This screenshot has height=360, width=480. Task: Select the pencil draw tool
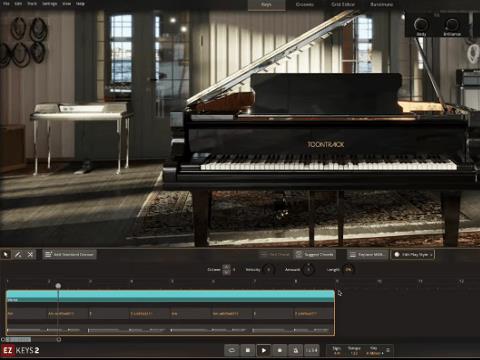18,255
